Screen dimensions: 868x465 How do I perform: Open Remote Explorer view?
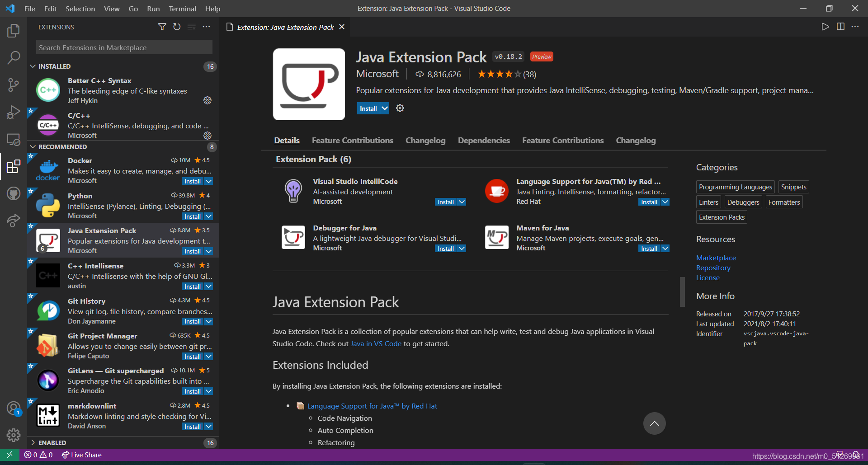pyautogui.click(x=14, y=139)
